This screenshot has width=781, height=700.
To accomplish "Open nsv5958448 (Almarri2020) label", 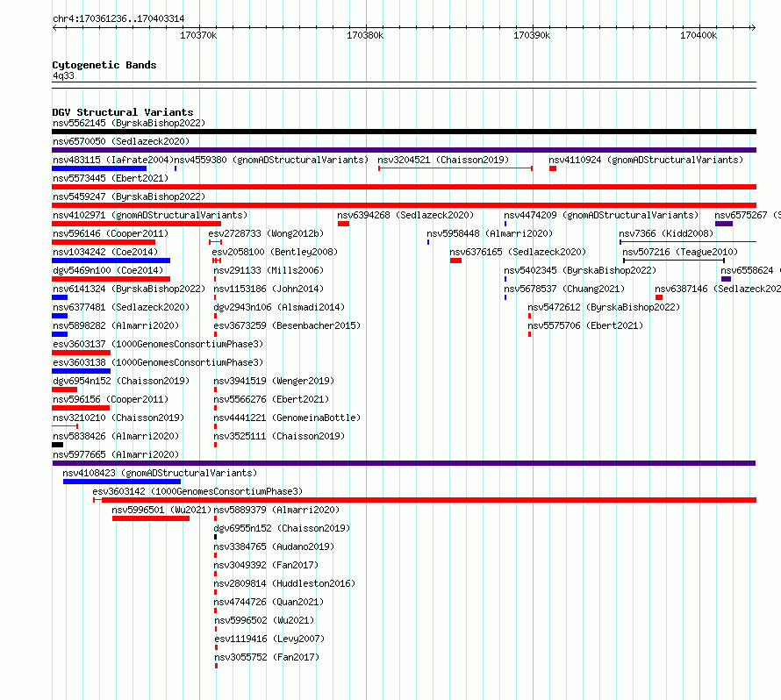I will 490,233.
